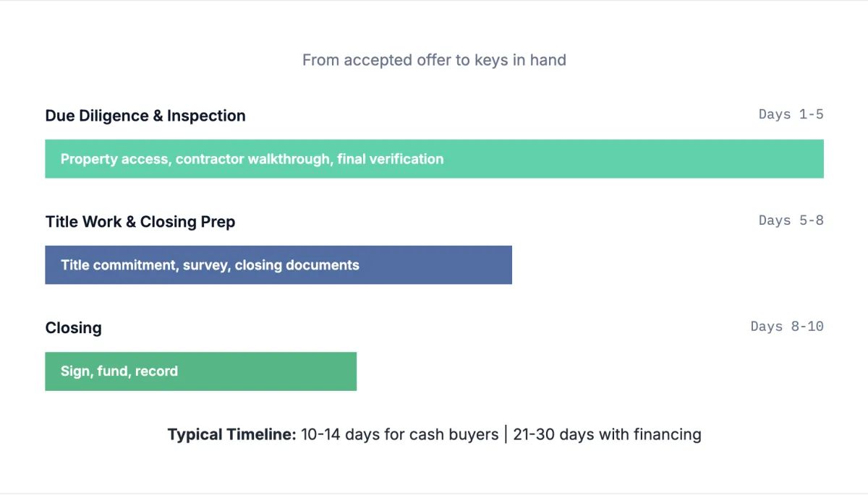Click the bold 'Typical Timeline:' label
868x495 pixels.
point(232,434)
